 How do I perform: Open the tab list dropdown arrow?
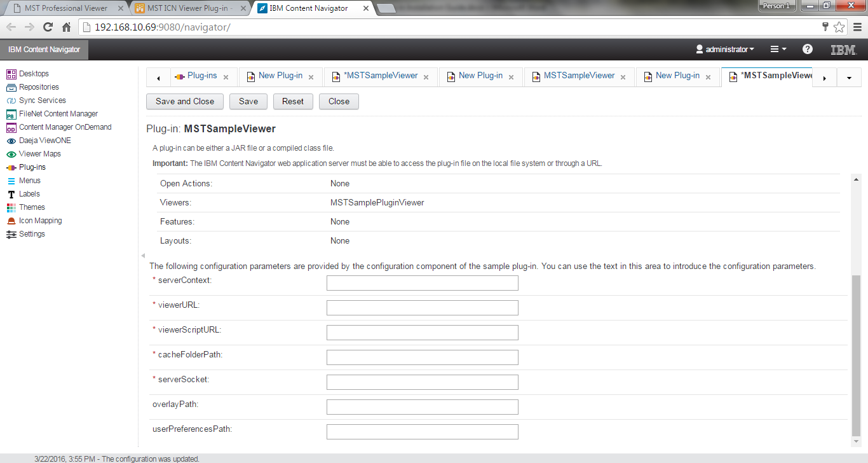click(x=849, y=78)
